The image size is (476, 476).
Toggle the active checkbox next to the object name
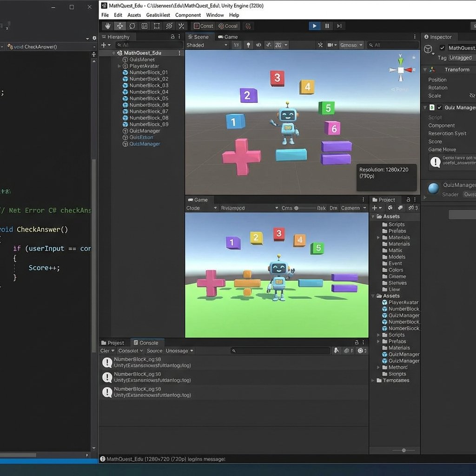click(442, 48)
